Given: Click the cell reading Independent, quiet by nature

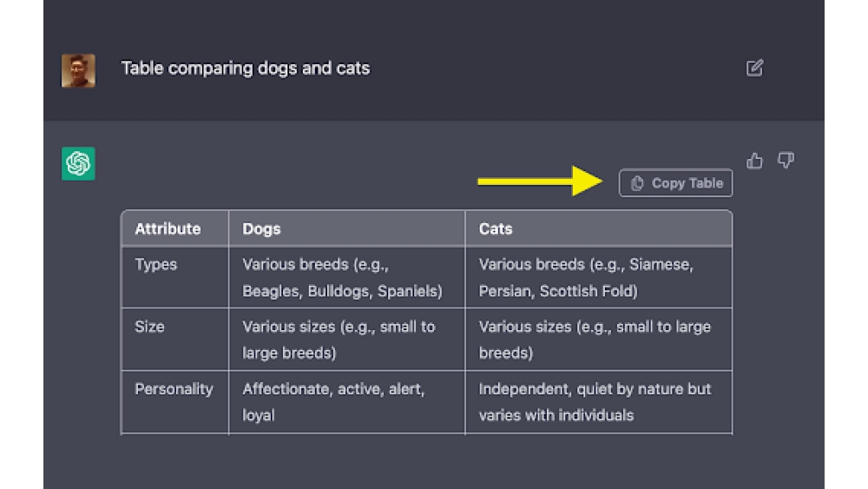Looking at the screenshot, I should [595, 401].
